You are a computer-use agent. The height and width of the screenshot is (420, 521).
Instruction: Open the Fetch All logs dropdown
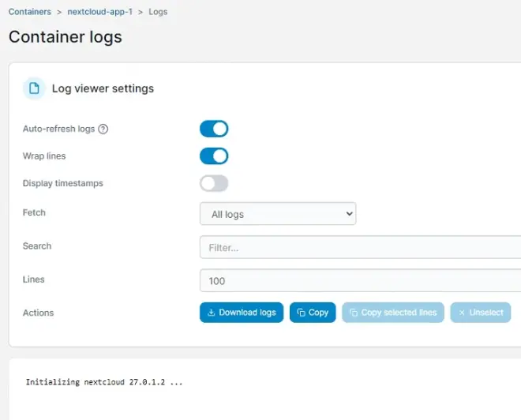tap(278, 214)
